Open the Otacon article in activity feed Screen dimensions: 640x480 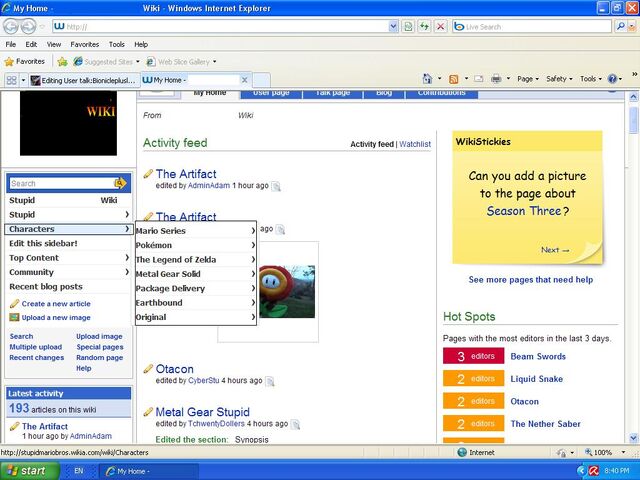point(174,369)
